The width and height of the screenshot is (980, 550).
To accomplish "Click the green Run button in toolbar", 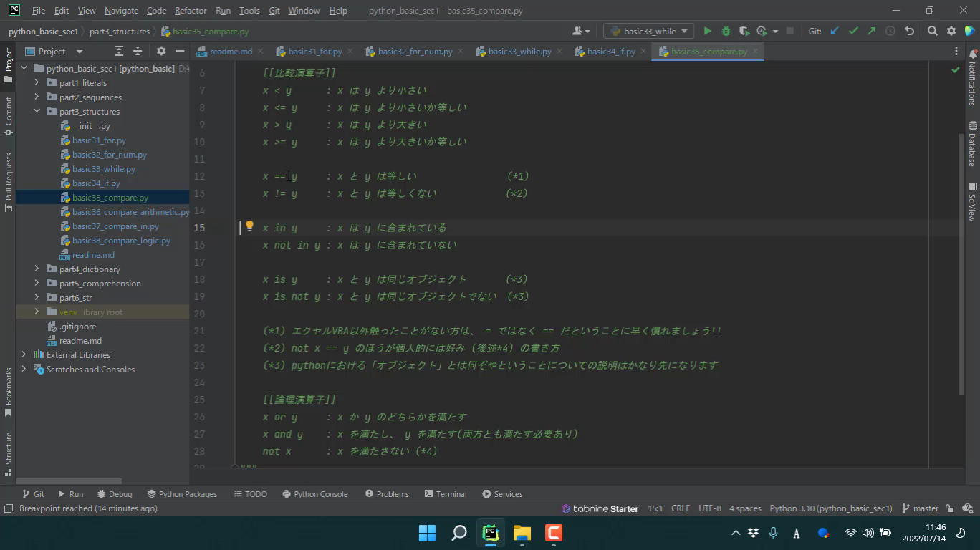I will point(707,31).
